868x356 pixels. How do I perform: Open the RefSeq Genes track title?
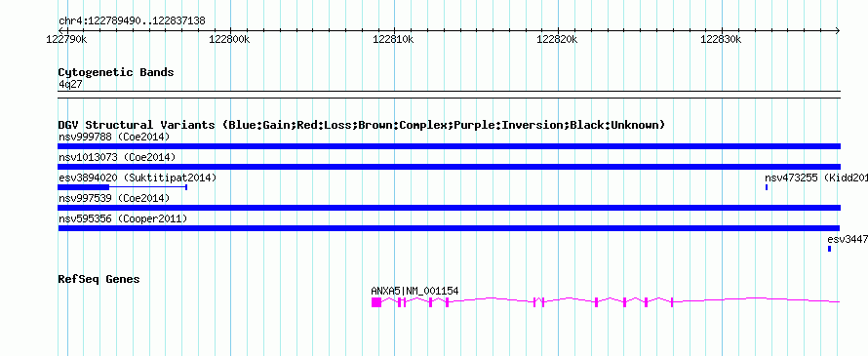99,279
